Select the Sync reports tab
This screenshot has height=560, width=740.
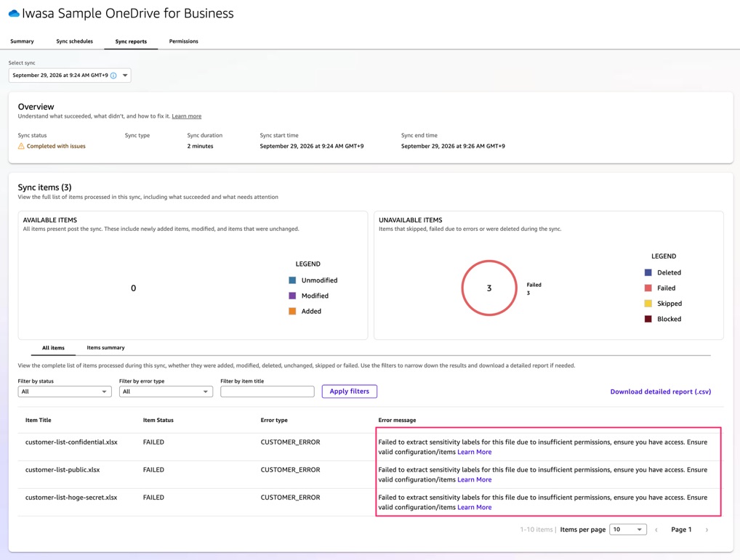pos(131,41)
